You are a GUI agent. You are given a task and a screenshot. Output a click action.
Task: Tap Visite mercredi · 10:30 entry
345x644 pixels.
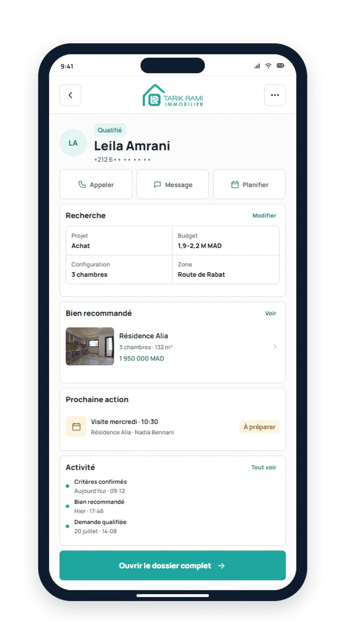pyautogui.click(x=124, y=422)
